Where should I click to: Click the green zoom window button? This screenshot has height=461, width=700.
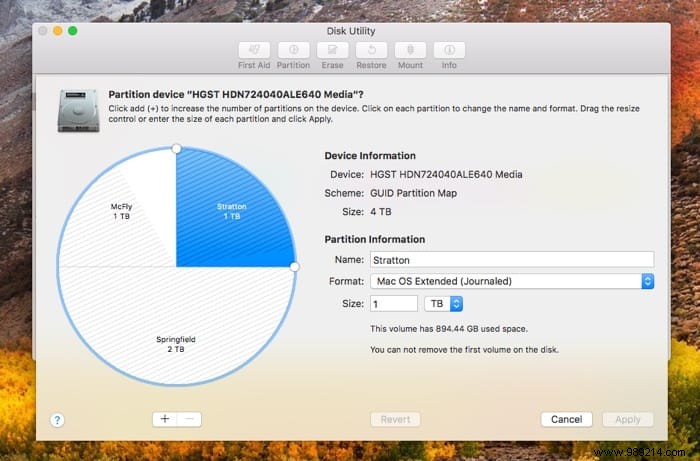(73, 31)
